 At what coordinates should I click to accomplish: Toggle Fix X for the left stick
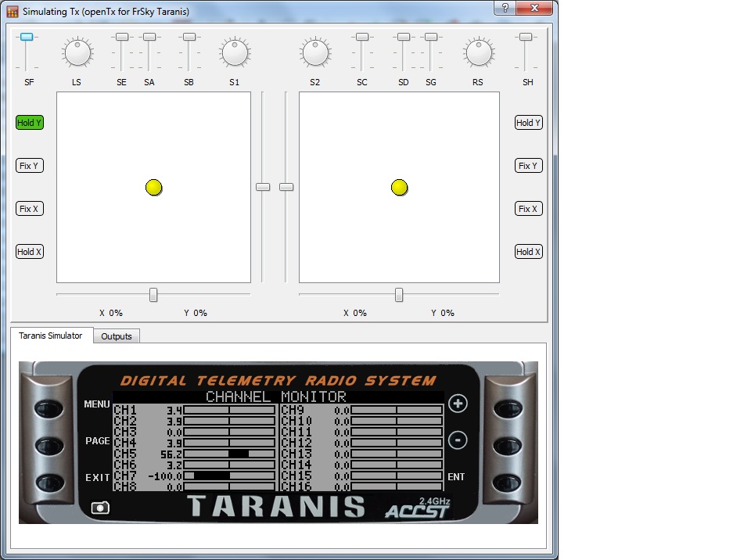30,209
